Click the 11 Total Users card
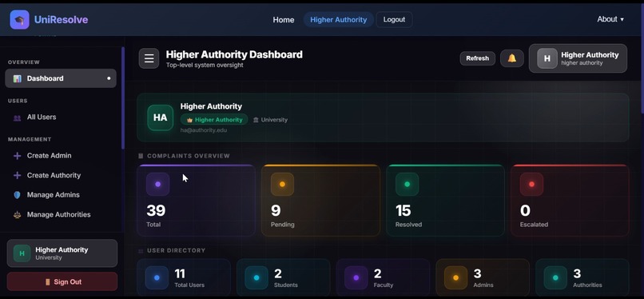 184,277
